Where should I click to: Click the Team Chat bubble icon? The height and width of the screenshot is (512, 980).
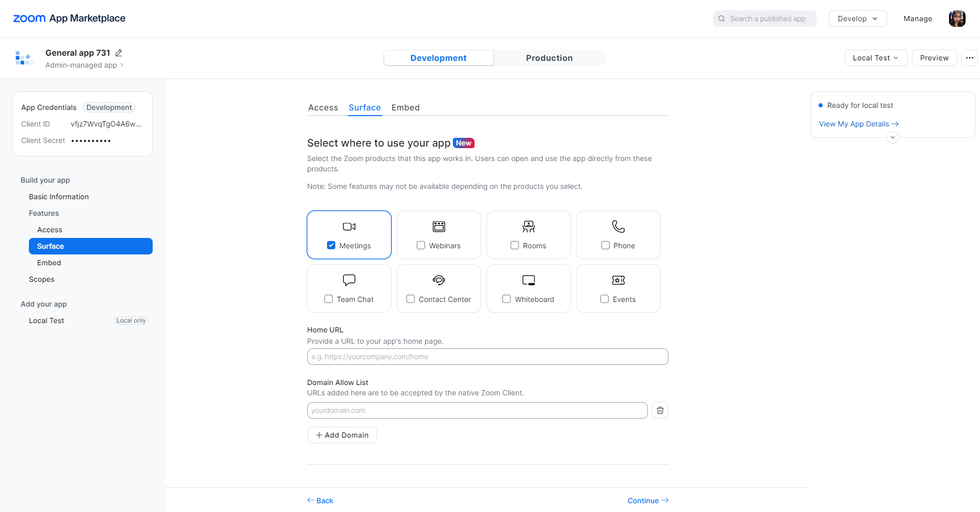[x=349, y=280]
